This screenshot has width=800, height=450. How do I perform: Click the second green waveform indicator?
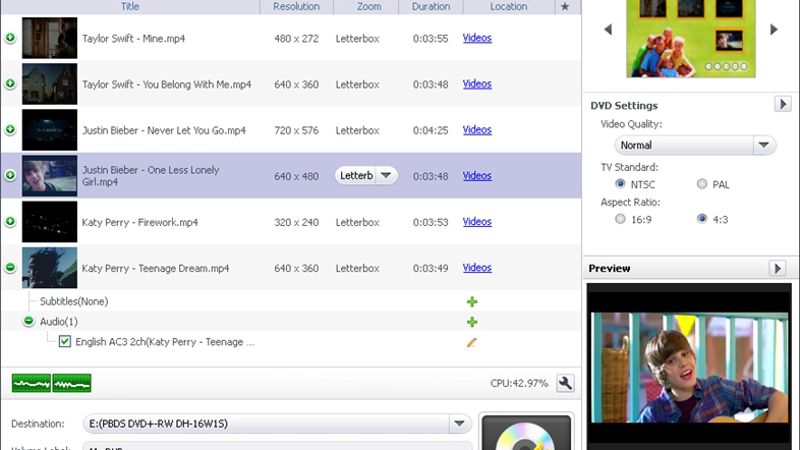(72, 383)
